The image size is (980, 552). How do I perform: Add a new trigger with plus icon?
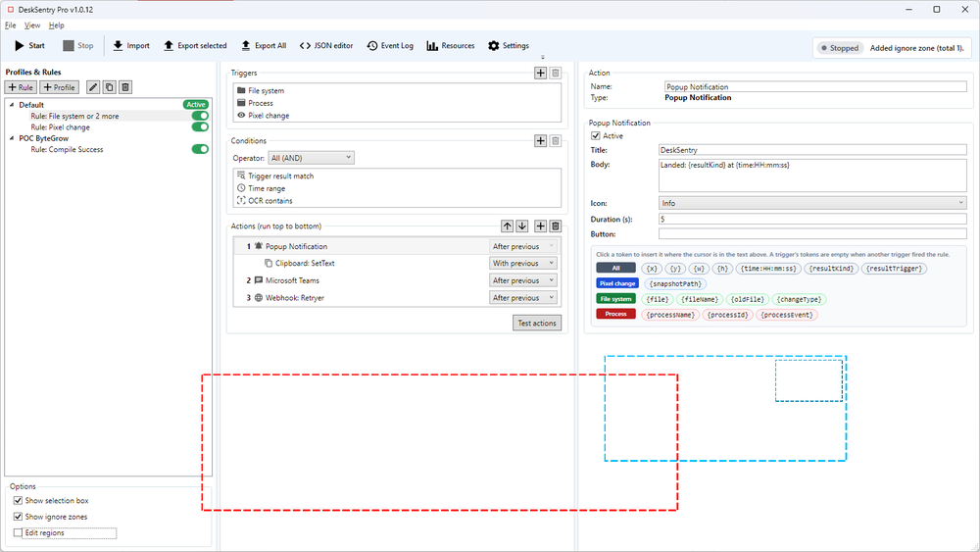pyautogui.click(x=541, y=74)
